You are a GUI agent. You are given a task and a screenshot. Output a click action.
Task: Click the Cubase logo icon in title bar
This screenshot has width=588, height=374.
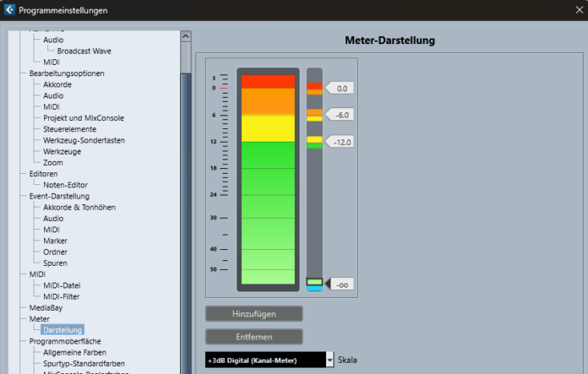(x=10, y=10)
